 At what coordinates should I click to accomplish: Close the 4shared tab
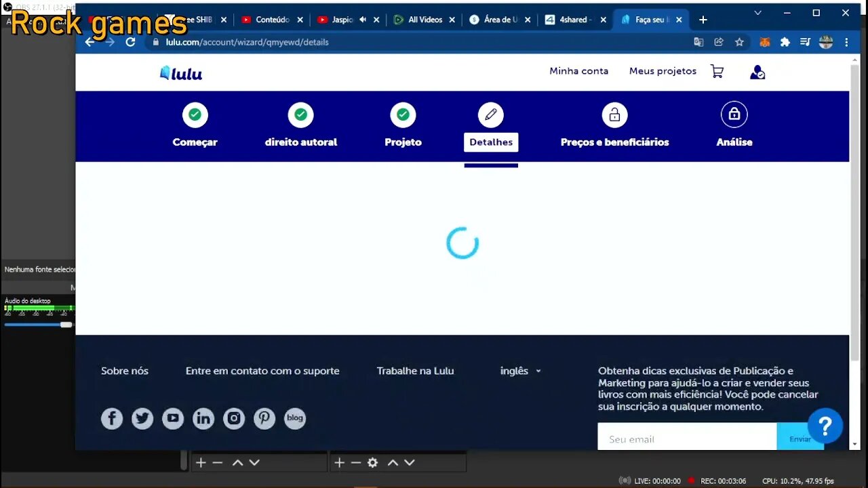point(603,20)
